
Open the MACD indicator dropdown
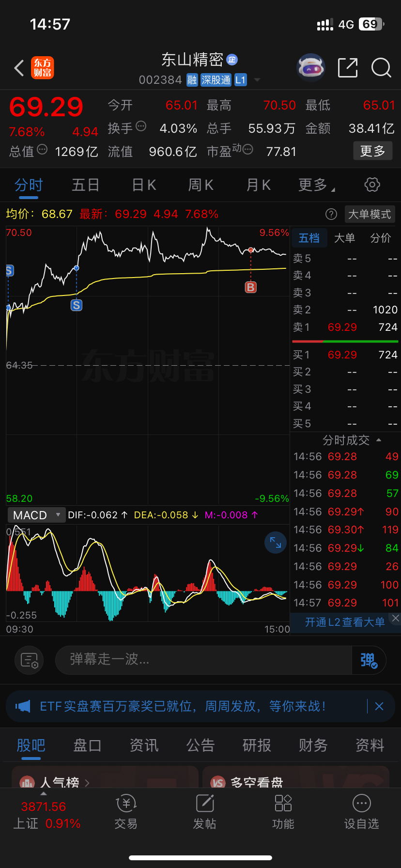(36, 515)
